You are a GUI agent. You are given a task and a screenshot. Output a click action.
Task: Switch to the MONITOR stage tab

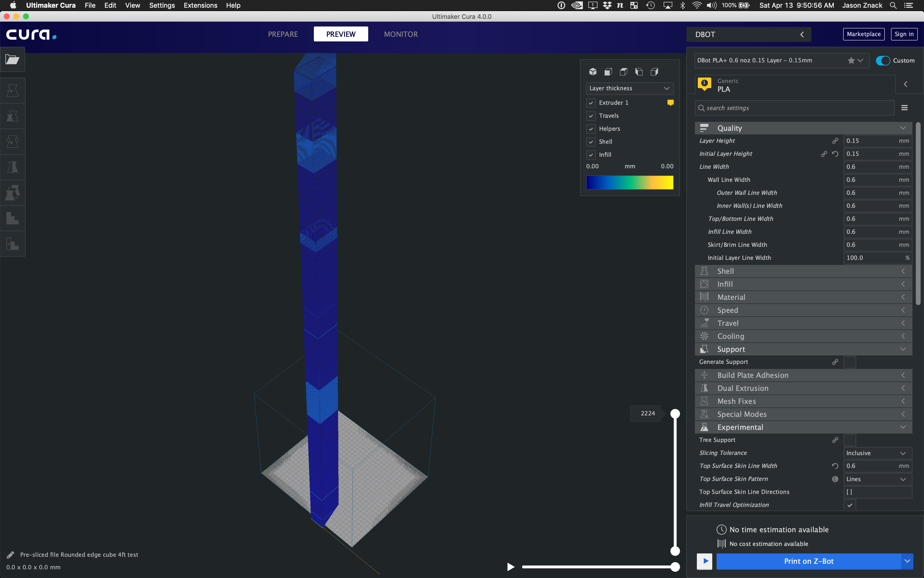tap(401, 34)
